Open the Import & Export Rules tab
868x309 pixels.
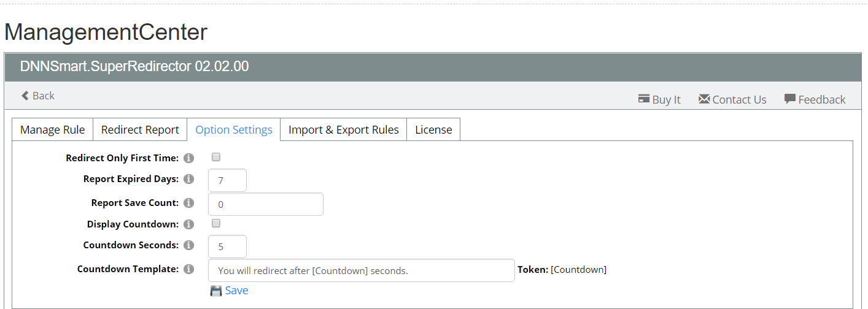click(x=344, y=129)
